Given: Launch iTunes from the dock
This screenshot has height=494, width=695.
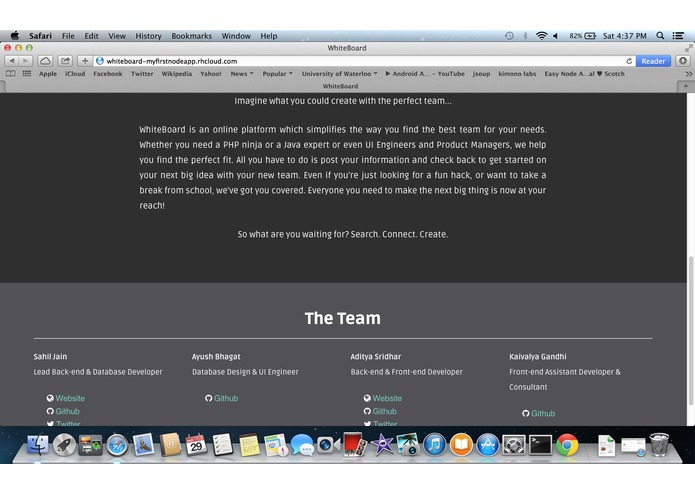Looking at the screenshot, I should [x=434, y=444].
